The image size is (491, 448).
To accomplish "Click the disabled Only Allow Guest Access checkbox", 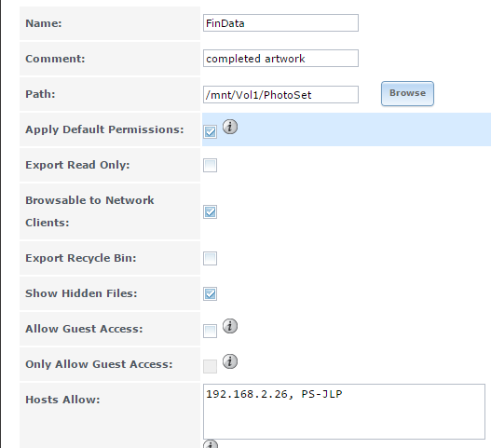I will pos(210,367).
